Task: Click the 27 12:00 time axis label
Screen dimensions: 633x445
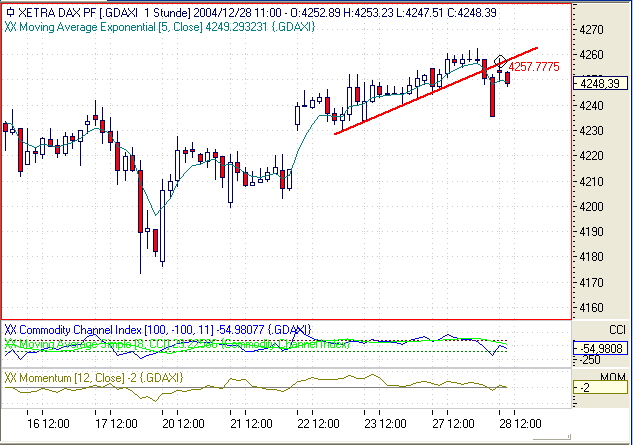Action: [453, 424]
